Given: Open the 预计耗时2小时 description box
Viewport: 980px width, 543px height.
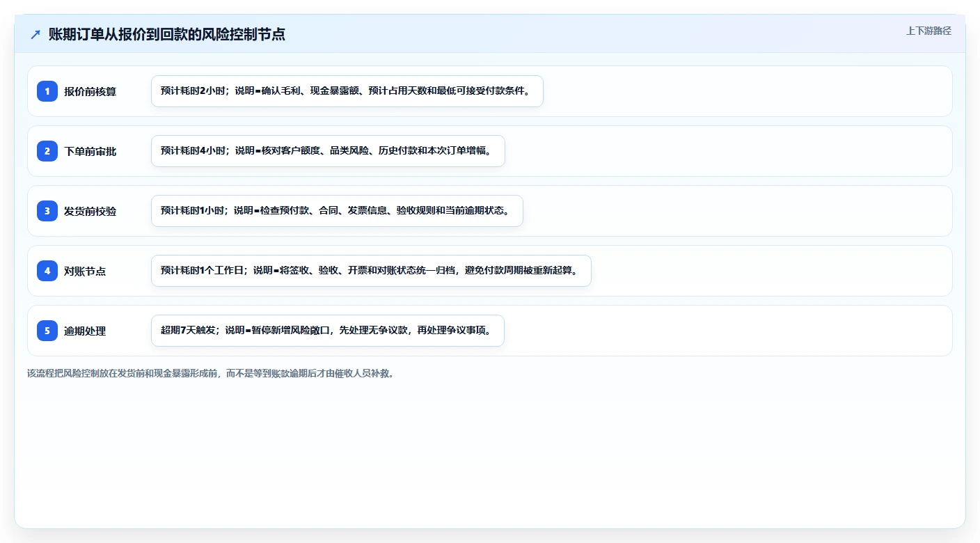Looking at the screenshot, I should [347, 91].
